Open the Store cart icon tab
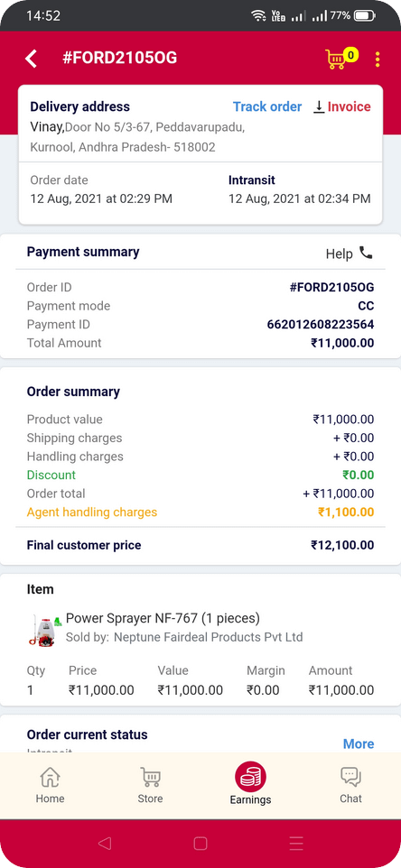The width and height of the screenshot is (401, 868). point(150,777)
